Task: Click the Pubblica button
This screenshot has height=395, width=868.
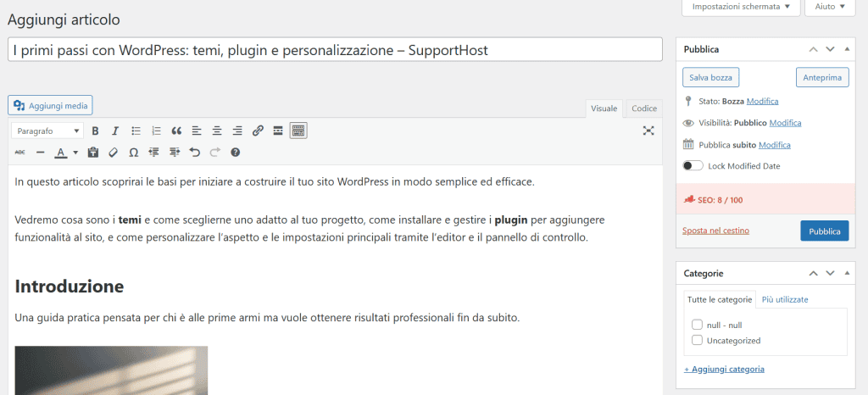Action: tap(824, 231)
